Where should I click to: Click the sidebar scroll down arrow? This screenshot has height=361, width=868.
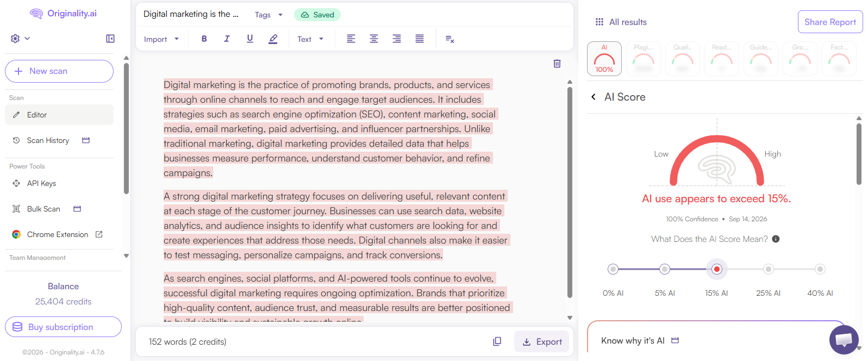pyautogui.click(x=126, y=256)
